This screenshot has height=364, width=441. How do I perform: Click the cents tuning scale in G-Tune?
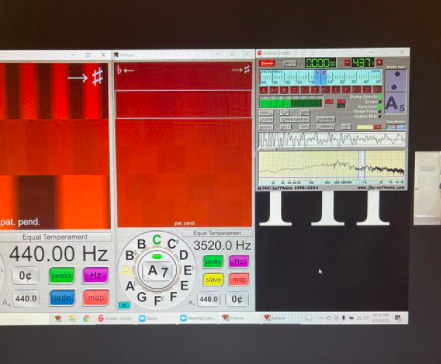(x=321, y=77)
